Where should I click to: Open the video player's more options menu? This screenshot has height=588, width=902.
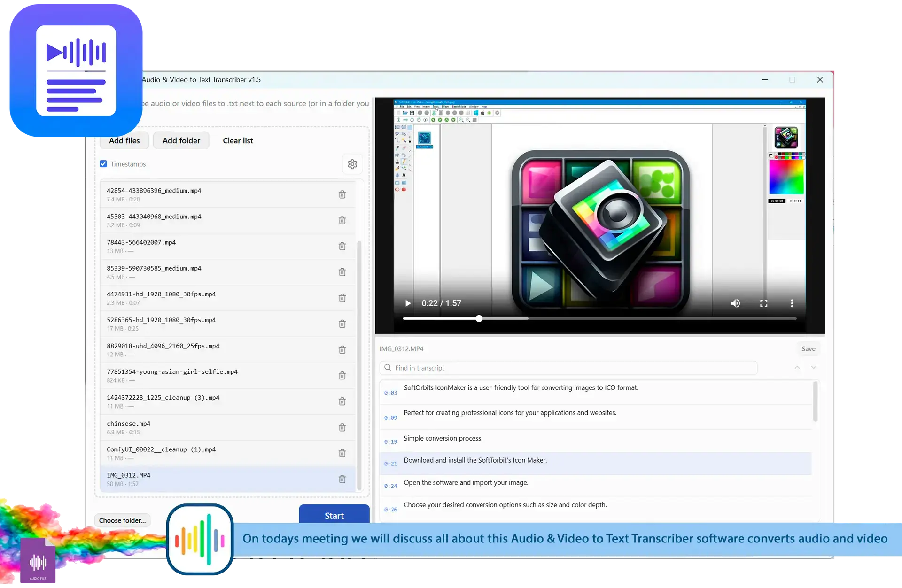[x=792, y=303]
